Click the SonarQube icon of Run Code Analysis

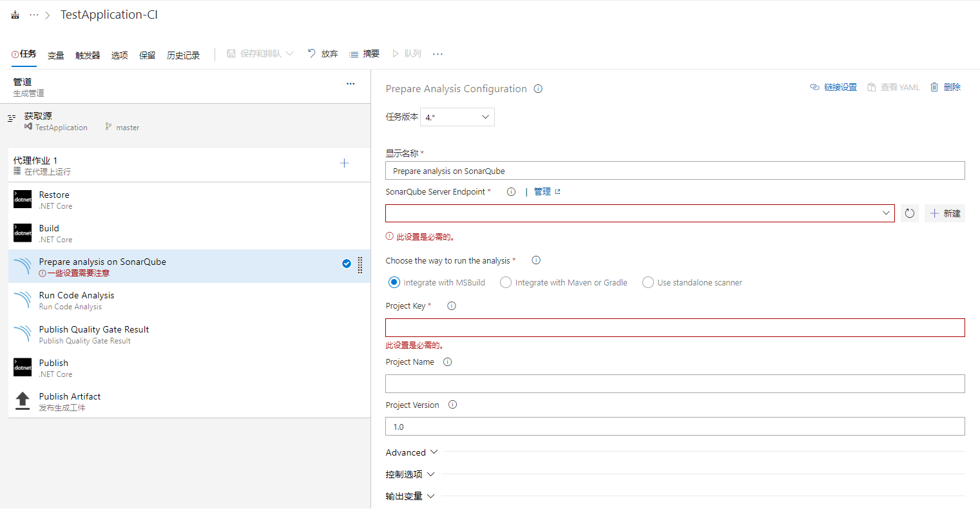coord(23,300)
